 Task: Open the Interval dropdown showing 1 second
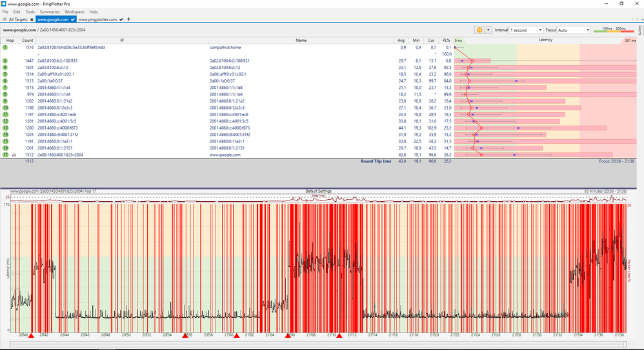coord(525,30)
